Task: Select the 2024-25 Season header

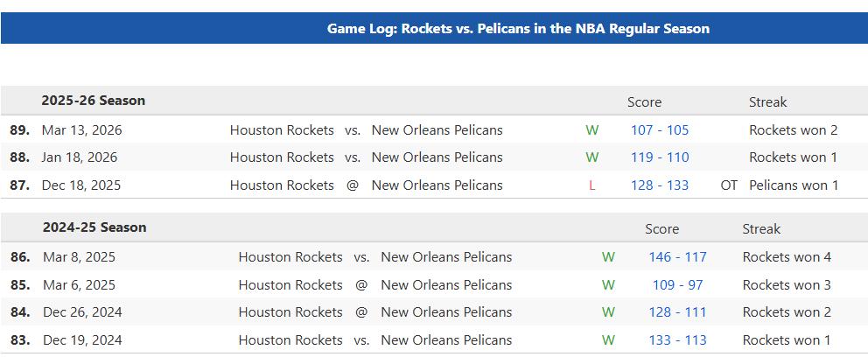Action: click(94, 227)
